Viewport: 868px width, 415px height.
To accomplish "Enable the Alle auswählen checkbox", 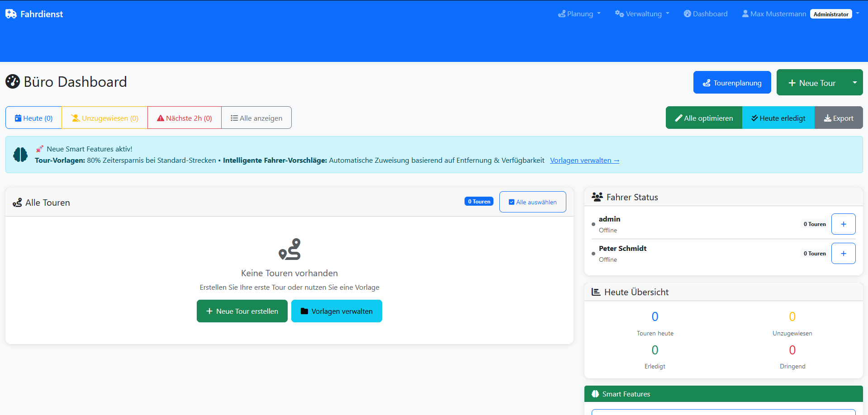I will tap(512, 202).
